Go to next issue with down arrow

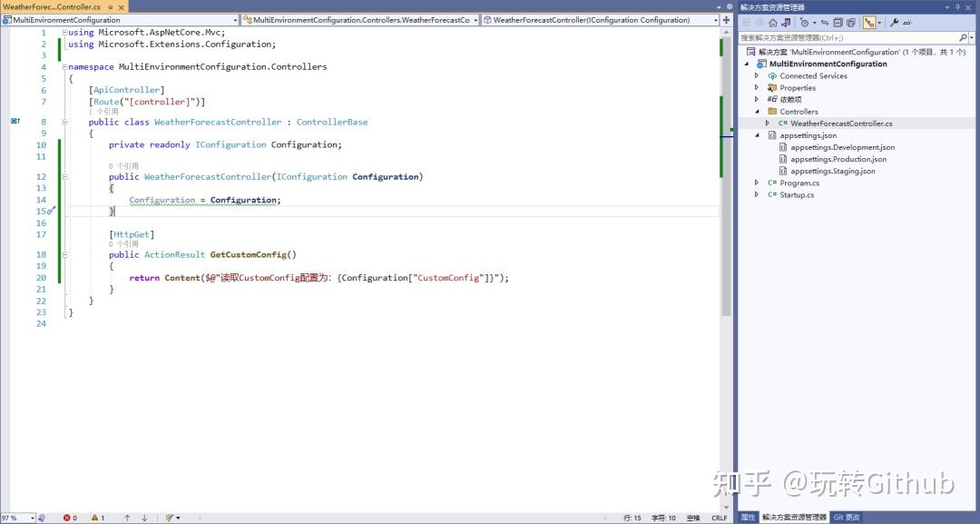coord(144,518)
